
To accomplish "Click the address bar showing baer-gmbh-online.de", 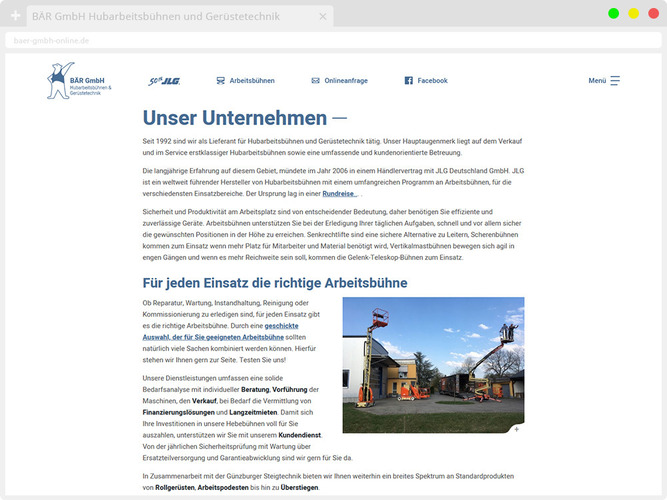I will [x=300, y=41].
